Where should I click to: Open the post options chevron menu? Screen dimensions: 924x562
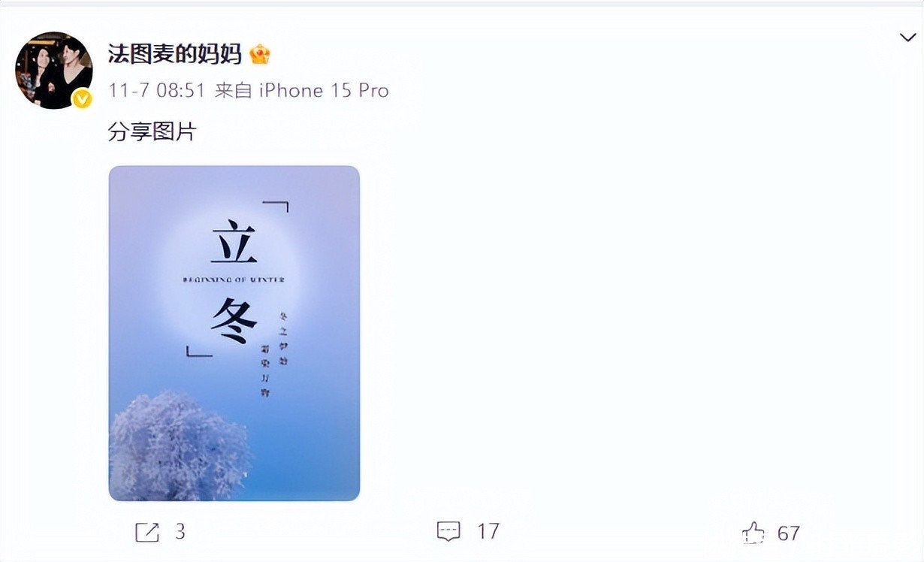pos(907,38)
